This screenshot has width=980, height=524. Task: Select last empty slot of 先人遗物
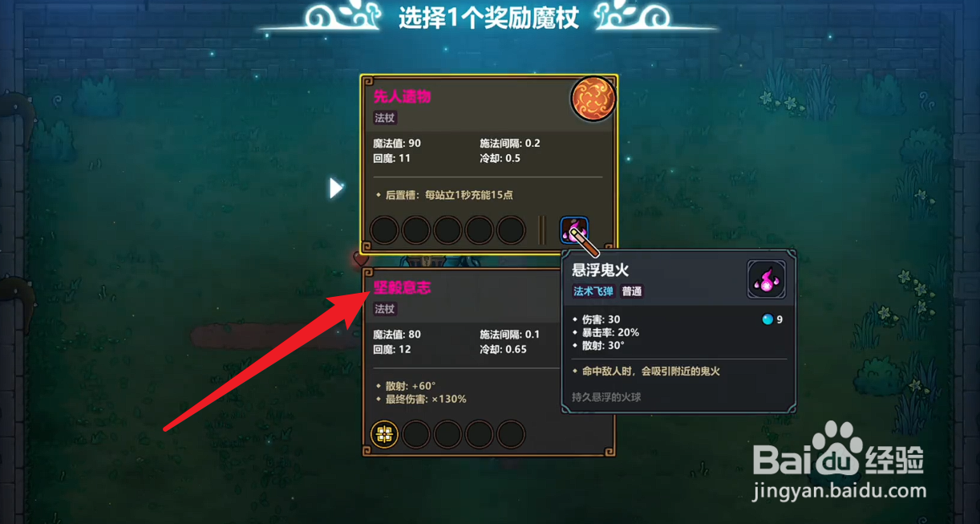[511, 230]
